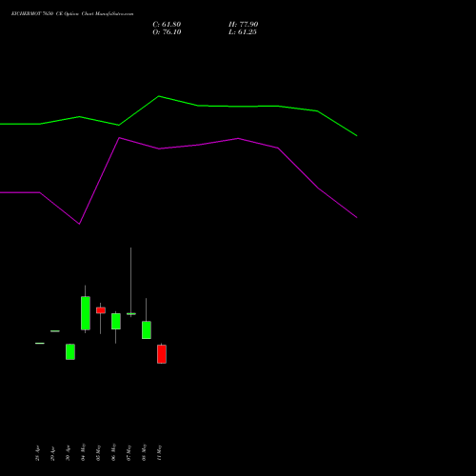Viewport: 476px width, 476px height.
Task: Select the close value 'C: 61.80'
Action: coord(167,24)
